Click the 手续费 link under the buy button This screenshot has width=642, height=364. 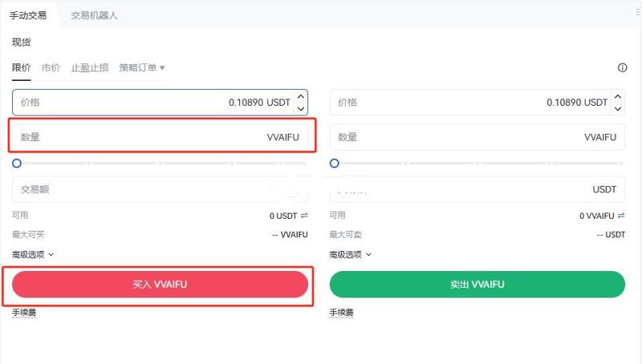click(24, 313)
